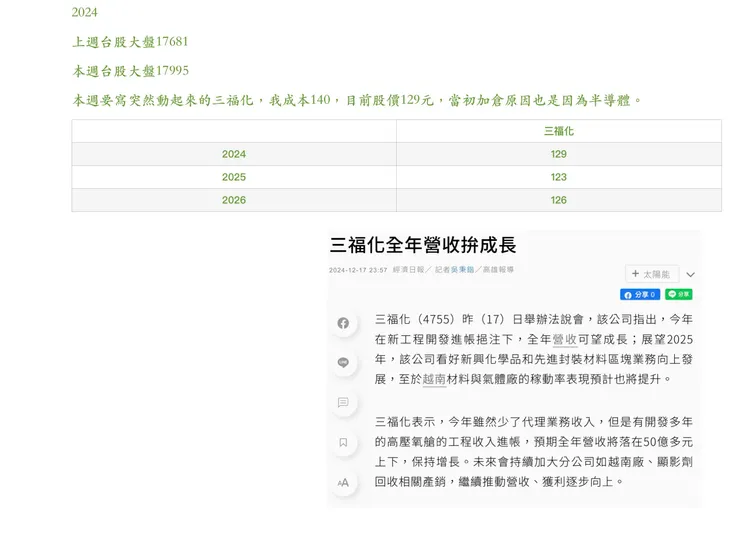Open the underlined 越南 link in article

pos(434,379)
